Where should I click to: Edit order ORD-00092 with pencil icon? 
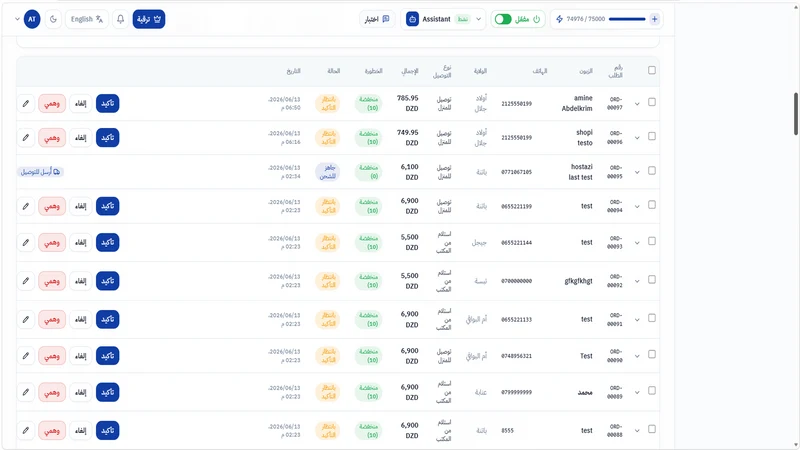click(x=26, y=281)
